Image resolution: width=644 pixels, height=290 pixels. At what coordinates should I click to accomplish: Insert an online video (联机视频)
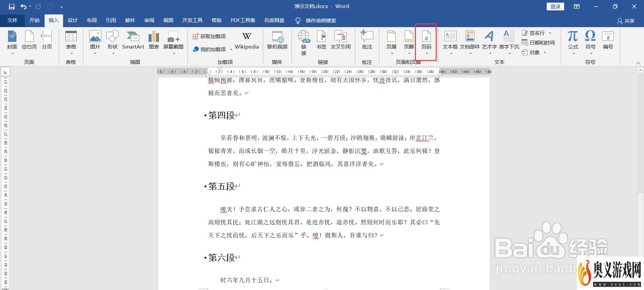[x=277, y=40]
